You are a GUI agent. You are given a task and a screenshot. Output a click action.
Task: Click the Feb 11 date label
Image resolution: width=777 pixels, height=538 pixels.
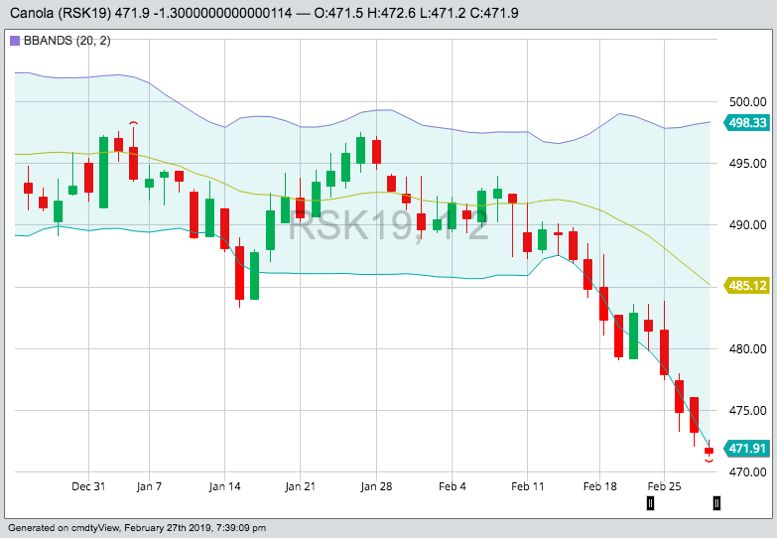527,487
